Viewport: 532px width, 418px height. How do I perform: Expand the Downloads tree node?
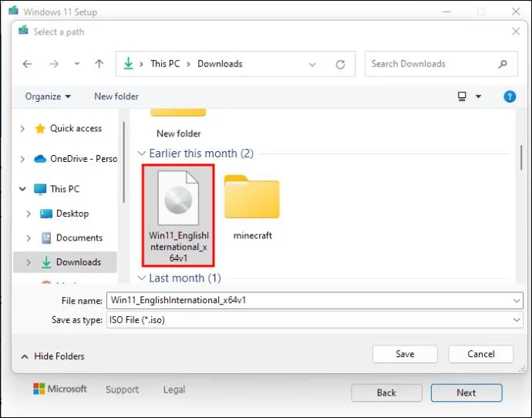(29, 262)
